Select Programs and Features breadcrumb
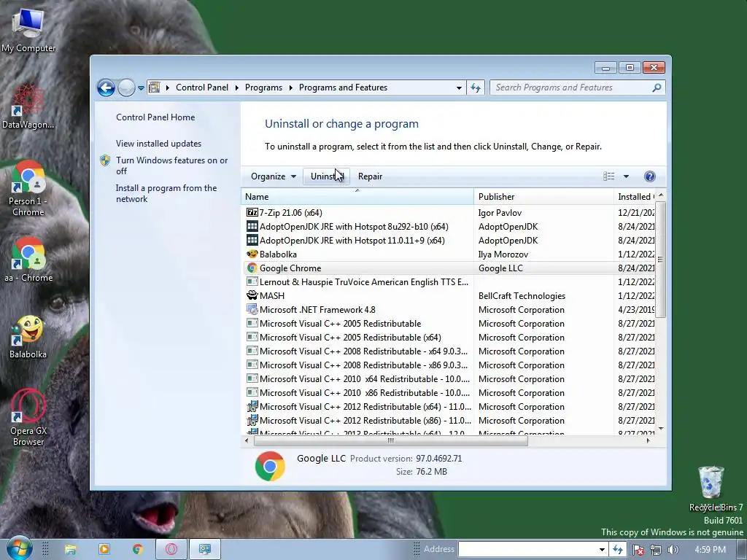This screenshot has height=560, width=747. [343, 87]
